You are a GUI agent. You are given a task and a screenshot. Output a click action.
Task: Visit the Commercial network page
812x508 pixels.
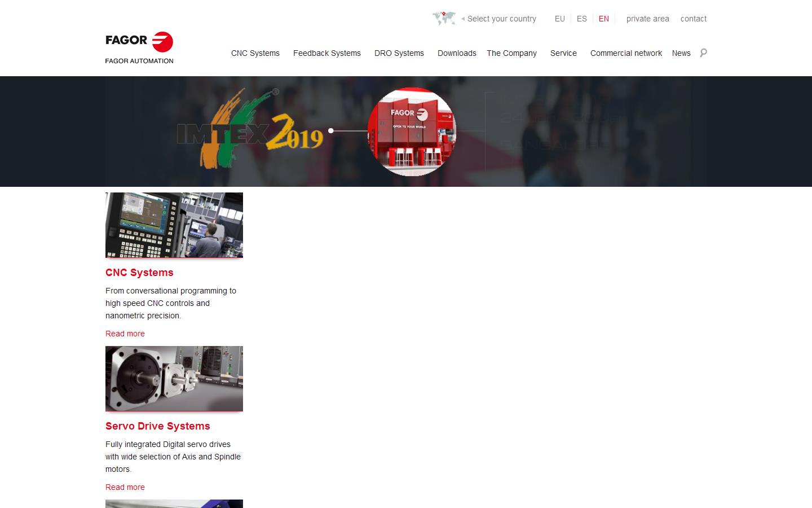tap(626, 53)
